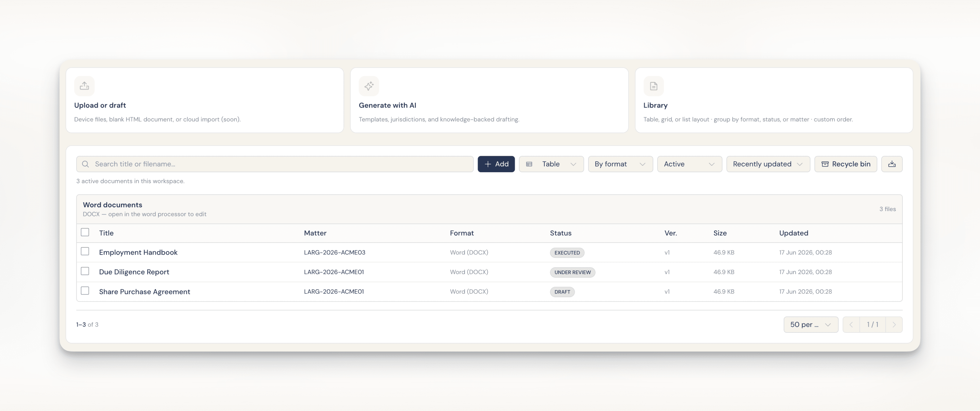Open the Employment Handbook document
980x411 pixels.
tap(138, 252)
